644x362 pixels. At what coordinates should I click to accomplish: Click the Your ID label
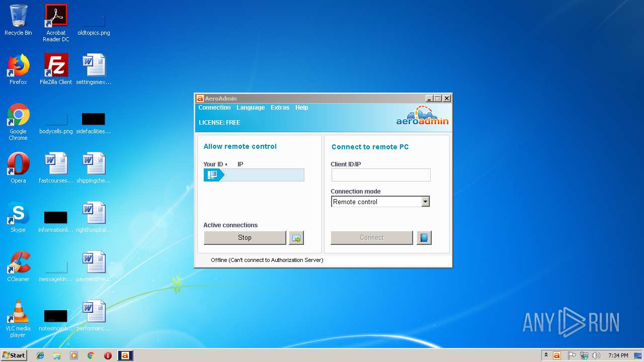point(213,164)
